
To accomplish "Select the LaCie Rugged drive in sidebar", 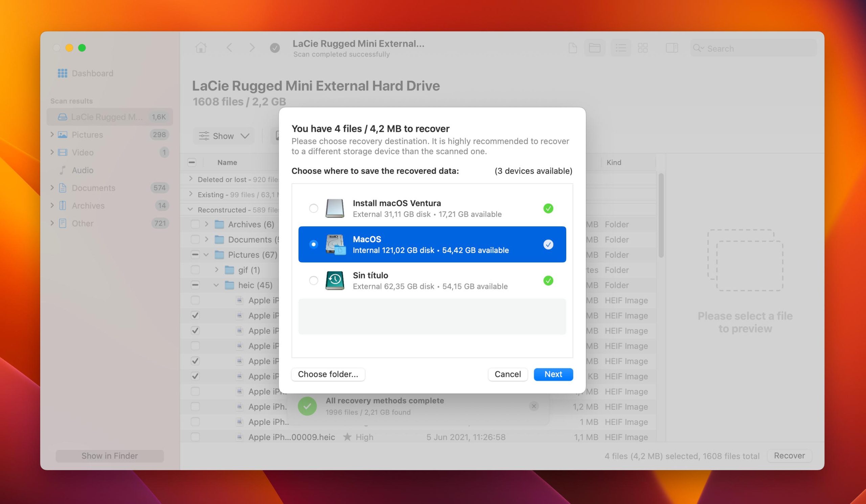I will pos(110,117).
